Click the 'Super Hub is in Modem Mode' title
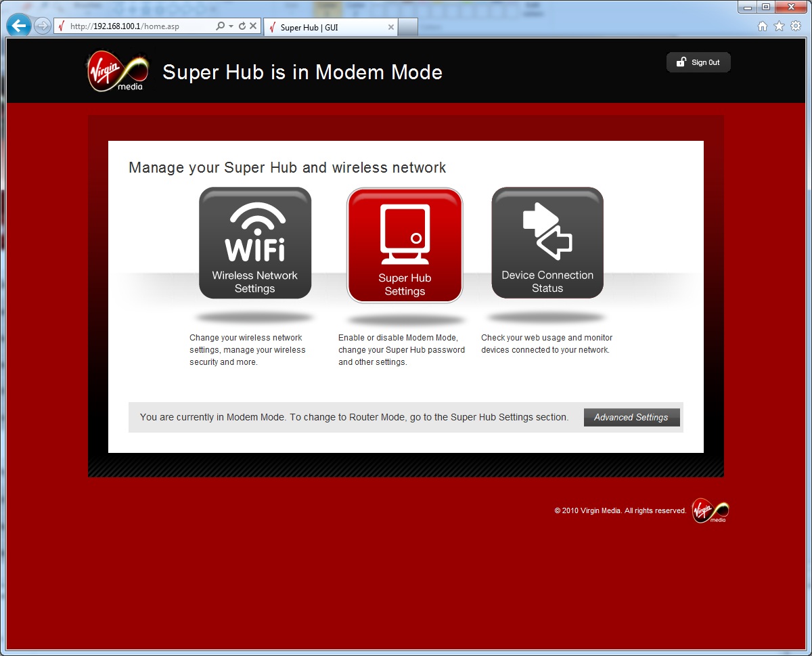Image resolution: width=812 pixels, height=656 pixels. [x=302, y=72]
